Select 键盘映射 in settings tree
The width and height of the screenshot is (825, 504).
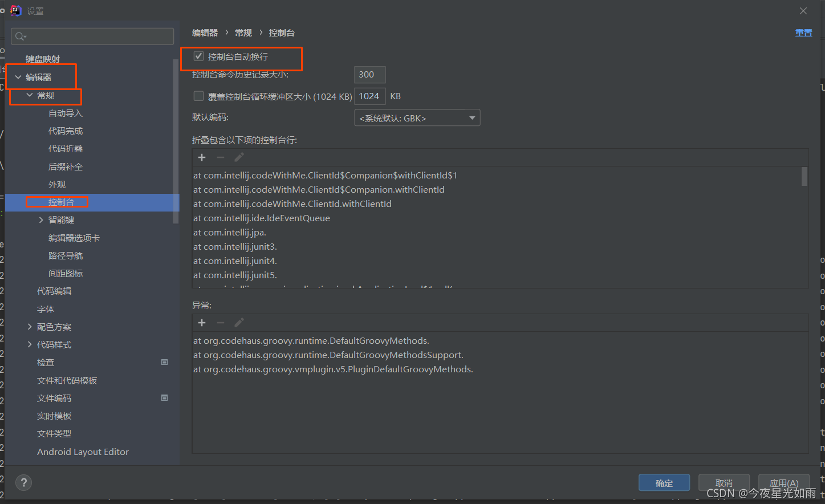point(43,59)
